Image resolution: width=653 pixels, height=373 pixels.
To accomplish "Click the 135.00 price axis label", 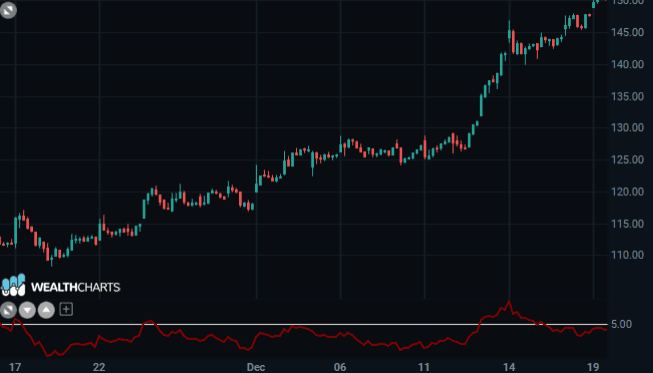I will pos(628,97).
